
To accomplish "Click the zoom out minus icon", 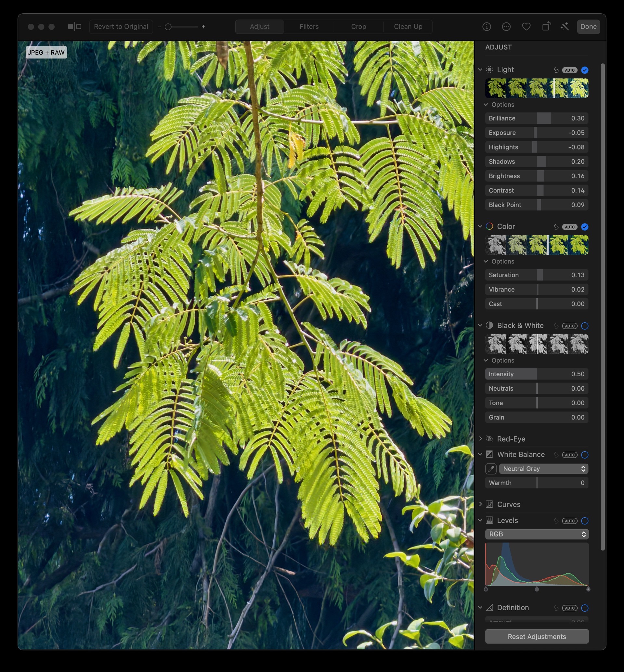I will coord(159,27).
